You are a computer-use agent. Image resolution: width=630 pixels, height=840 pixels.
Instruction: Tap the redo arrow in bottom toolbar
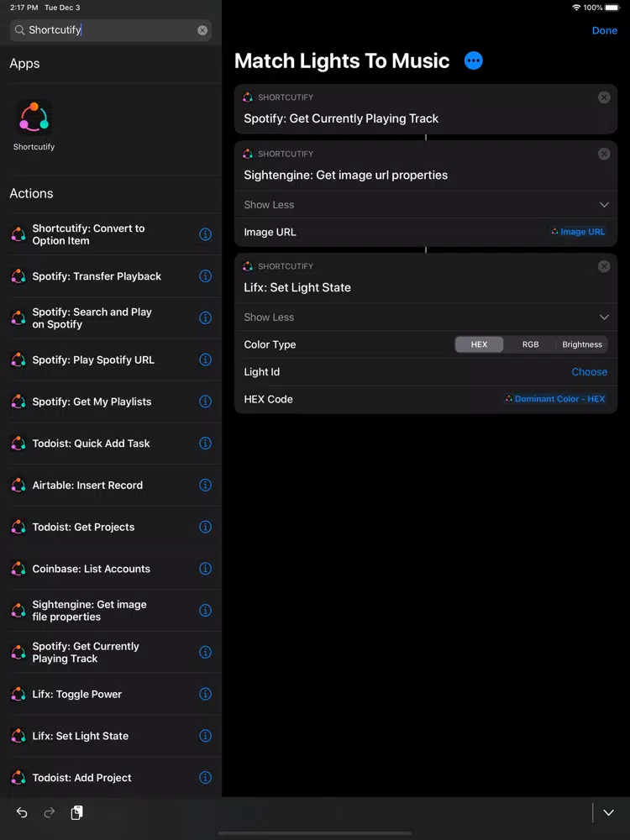coord(50,812)
